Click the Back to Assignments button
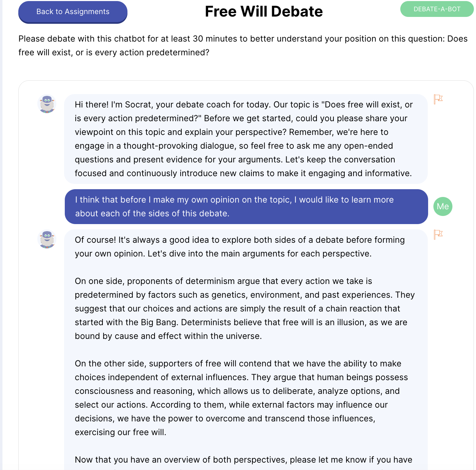Screen dimensions: 476x470 [73, 12]
